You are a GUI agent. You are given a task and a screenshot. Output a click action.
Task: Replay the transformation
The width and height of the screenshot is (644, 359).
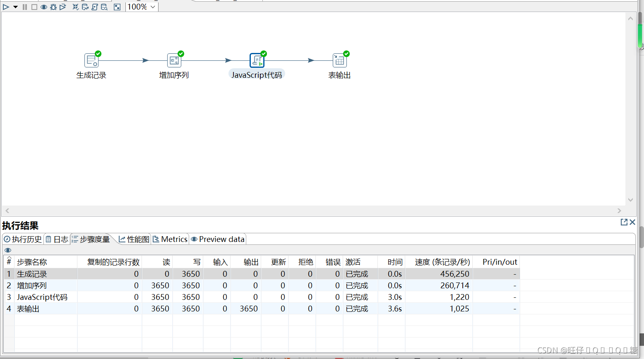63,7
